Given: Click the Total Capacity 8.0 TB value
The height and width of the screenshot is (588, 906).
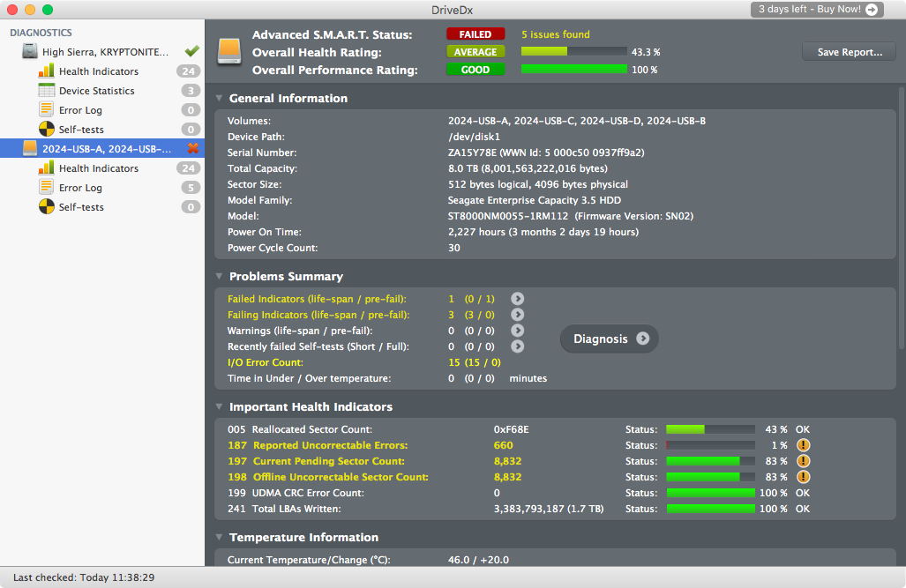Looking at the screenshot, I should click(528, 168).
